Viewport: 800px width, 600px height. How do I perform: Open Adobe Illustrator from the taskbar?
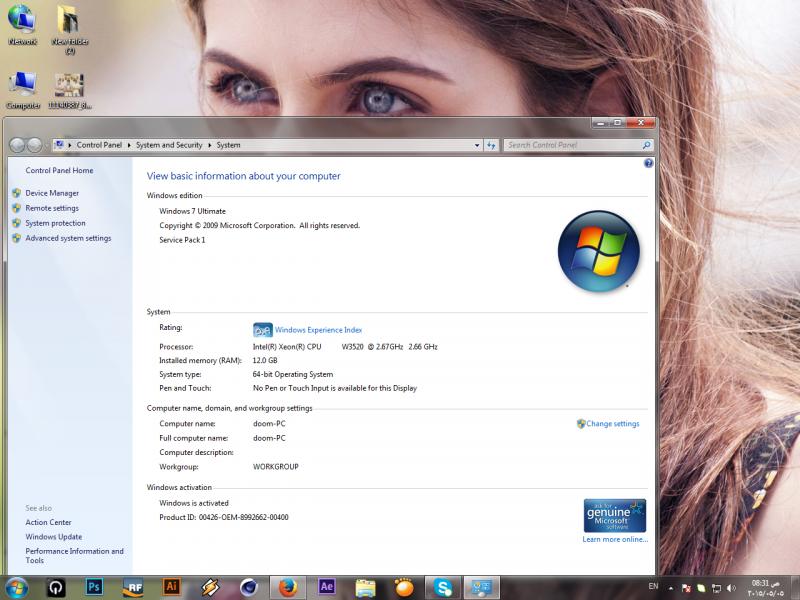point(171,587)
